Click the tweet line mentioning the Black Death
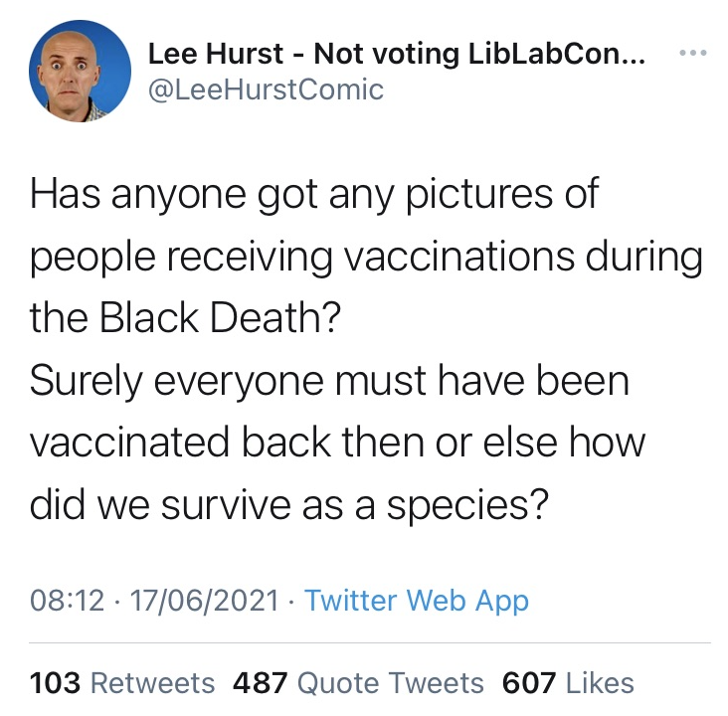Screen dimensions: 728x716 [x=185, y=317]
